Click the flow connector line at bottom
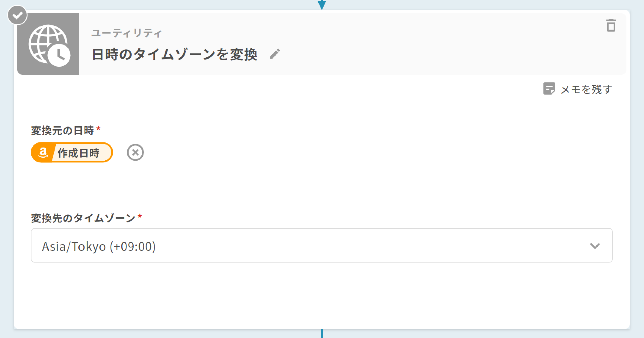The width and height of the screenshot is (644, 338). 322,333
